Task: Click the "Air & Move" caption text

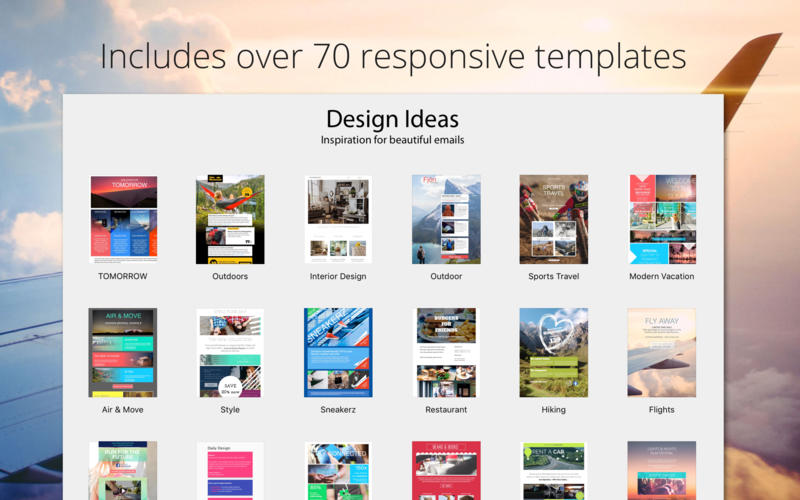Action: coord(122,410)
